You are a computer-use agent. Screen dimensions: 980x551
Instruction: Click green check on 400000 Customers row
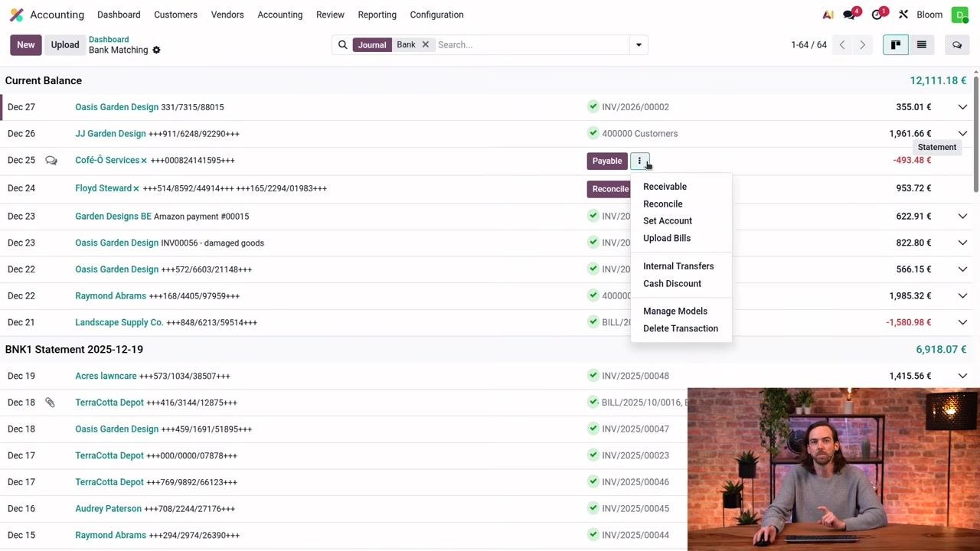(593, 133)
